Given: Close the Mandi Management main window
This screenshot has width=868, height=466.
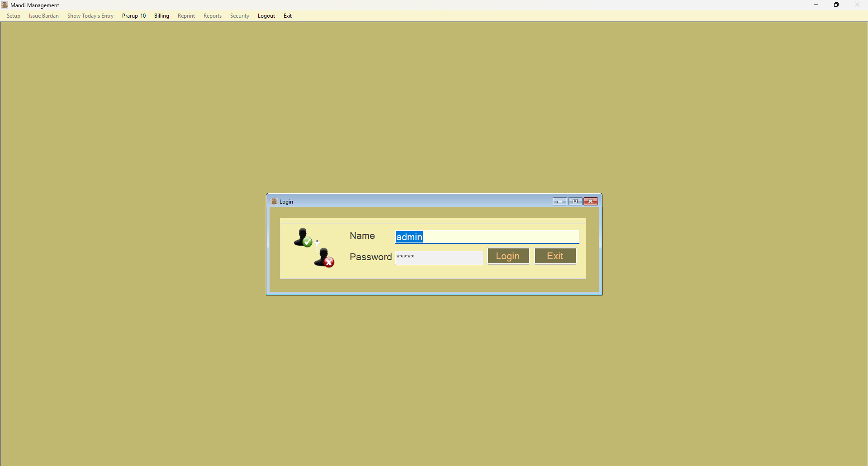Looking at the screenshot, I should tap(857, 5).
